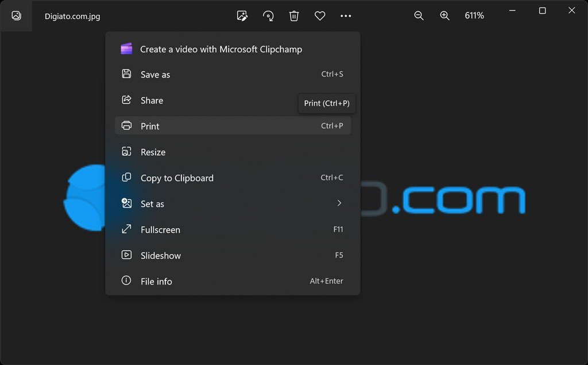Image resolution: width=588 pixels, height=365 pixels.
Task: Zoom out using the magnifier minus icon
Action: (419, 16)
